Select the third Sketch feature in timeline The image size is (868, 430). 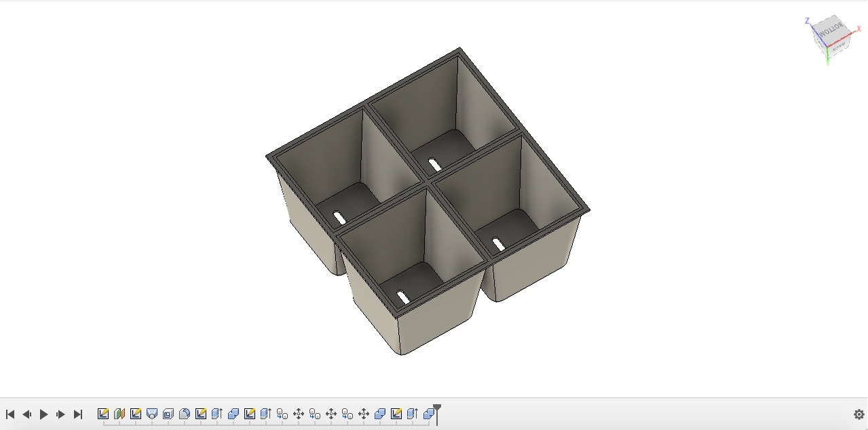click(x=201, y=414)
